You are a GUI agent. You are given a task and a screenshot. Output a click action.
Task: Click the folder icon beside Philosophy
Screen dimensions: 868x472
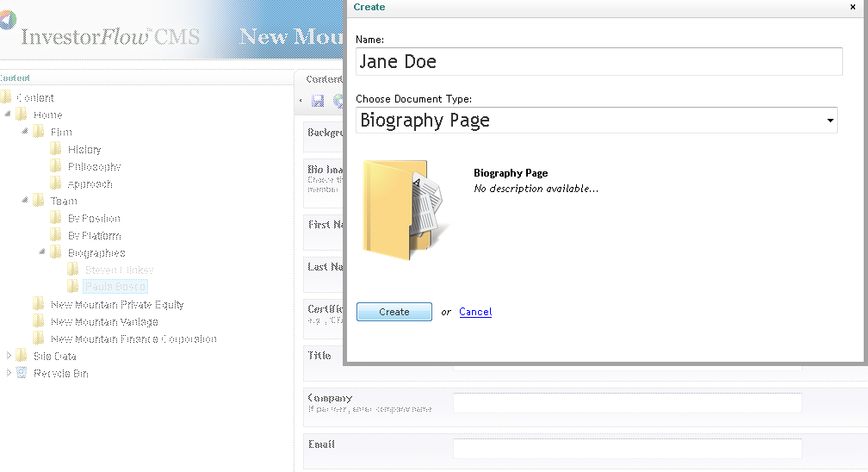click(55, 166)
